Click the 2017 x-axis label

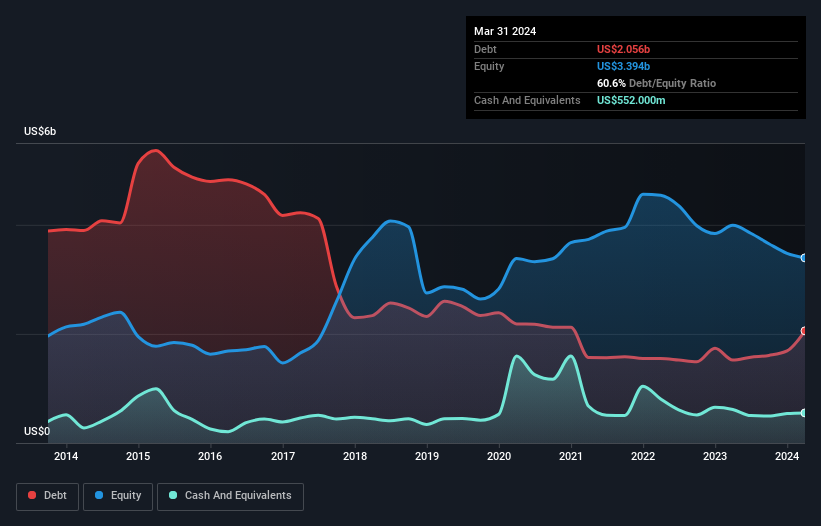pyautogui.click(x=283, y=456)
